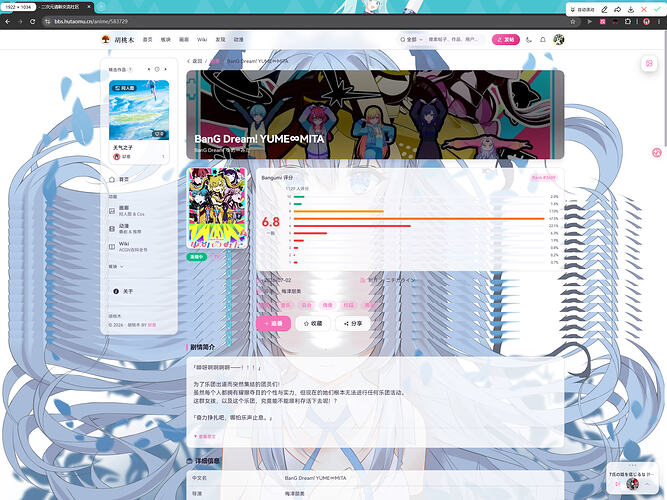
Task: Open the 板块 top navigation item
Action: 165,40
